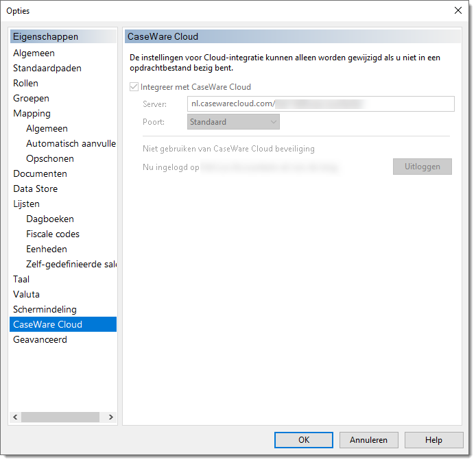Select the Mapping category
Viewport: 476px width, 462px height.
(x=32, y=114)
